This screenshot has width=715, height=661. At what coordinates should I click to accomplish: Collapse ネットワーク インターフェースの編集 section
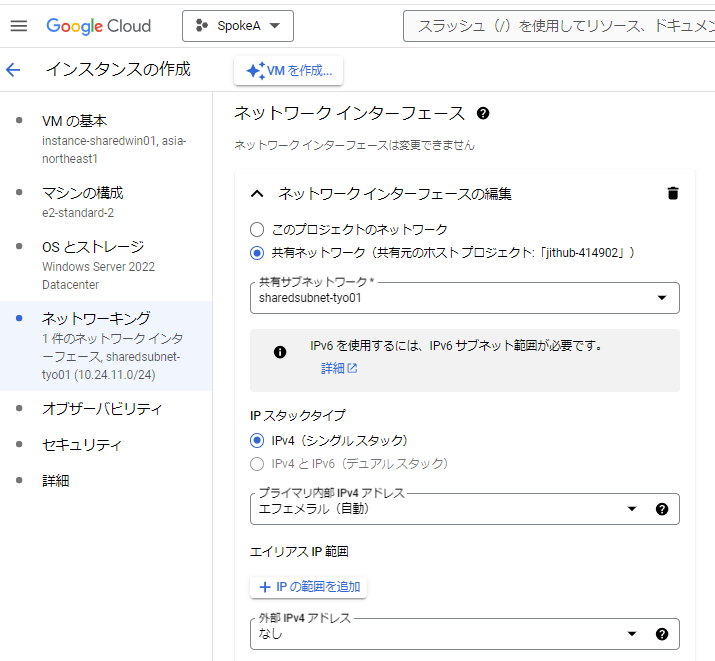[x=258, y=194]
